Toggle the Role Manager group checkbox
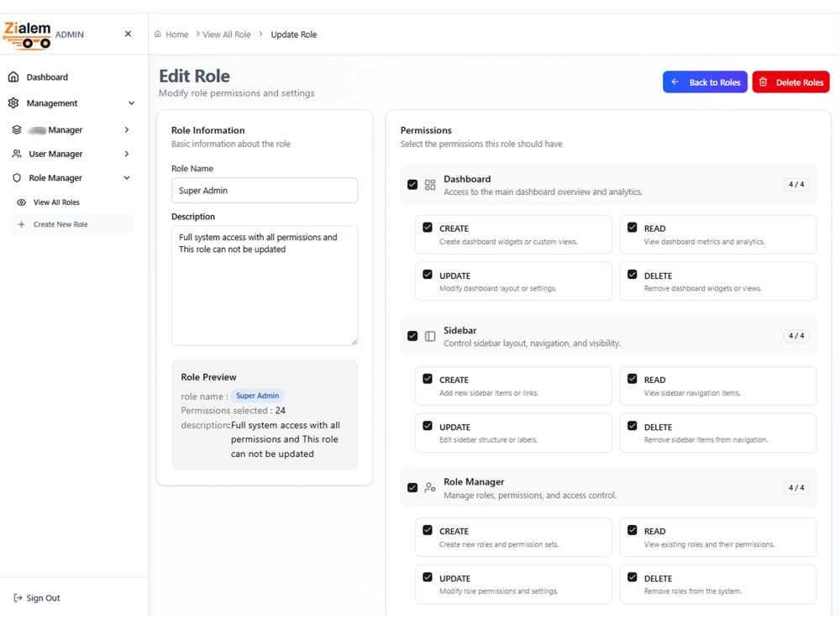Viewport: 840px width, 630px height. tap(412, 487)
